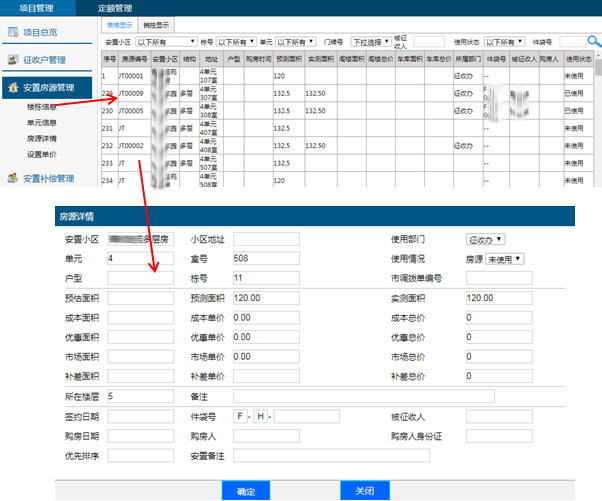
Task: Click the 购房人 input field
Action: tap(266, 436)
